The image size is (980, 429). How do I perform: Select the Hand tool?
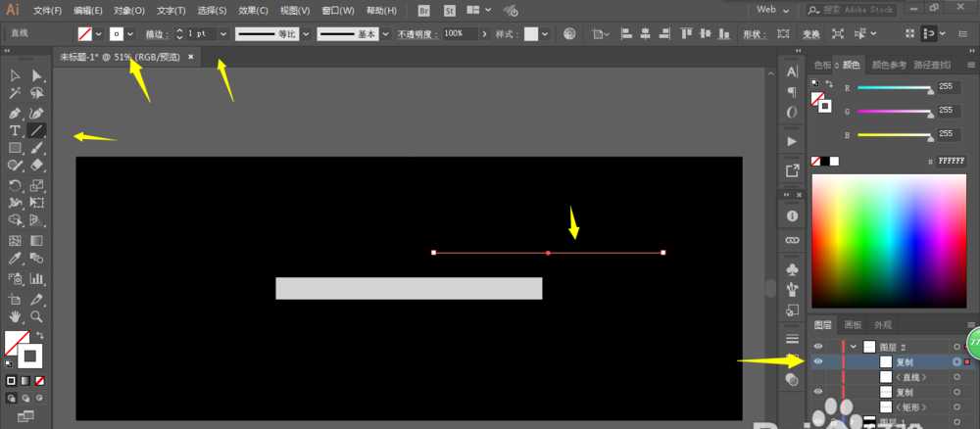(15, 317)
